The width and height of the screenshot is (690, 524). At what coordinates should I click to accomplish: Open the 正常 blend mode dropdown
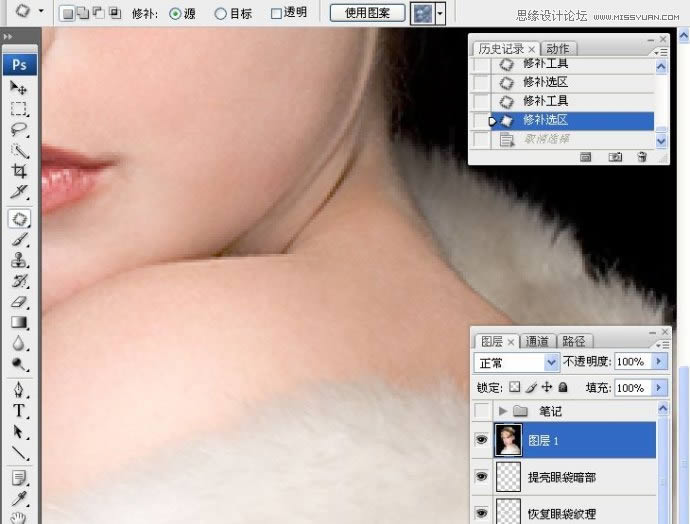coord(516,362)
